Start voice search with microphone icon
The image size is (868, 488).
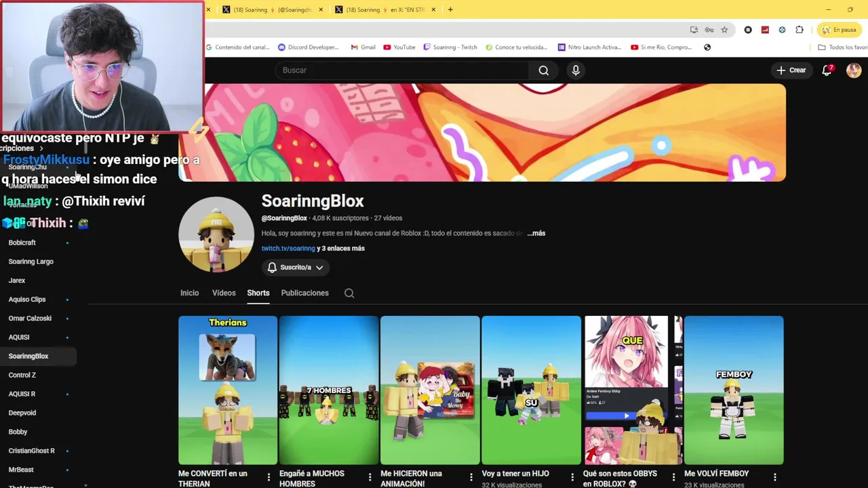(x=576, y=70)
